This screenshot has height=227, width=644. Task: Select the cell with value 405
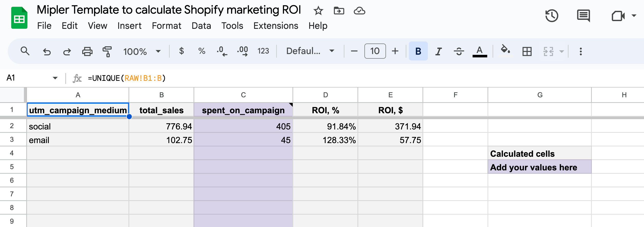pos(243,126)
